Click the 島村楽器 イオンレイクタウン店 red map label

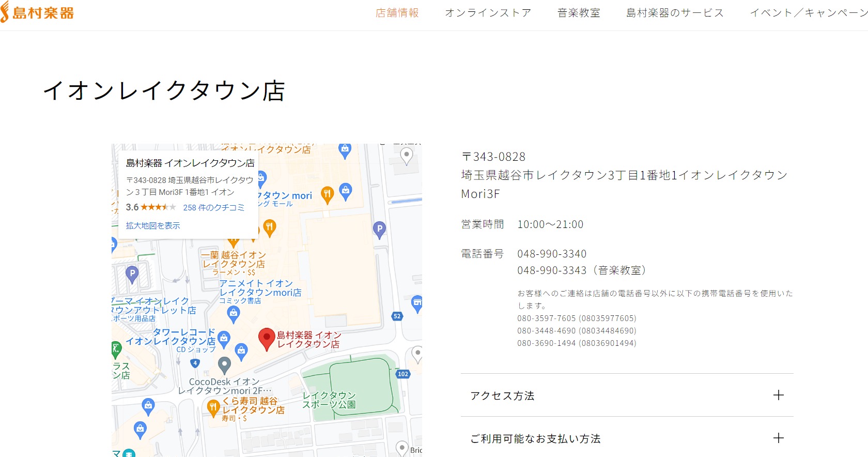(308, 340)
